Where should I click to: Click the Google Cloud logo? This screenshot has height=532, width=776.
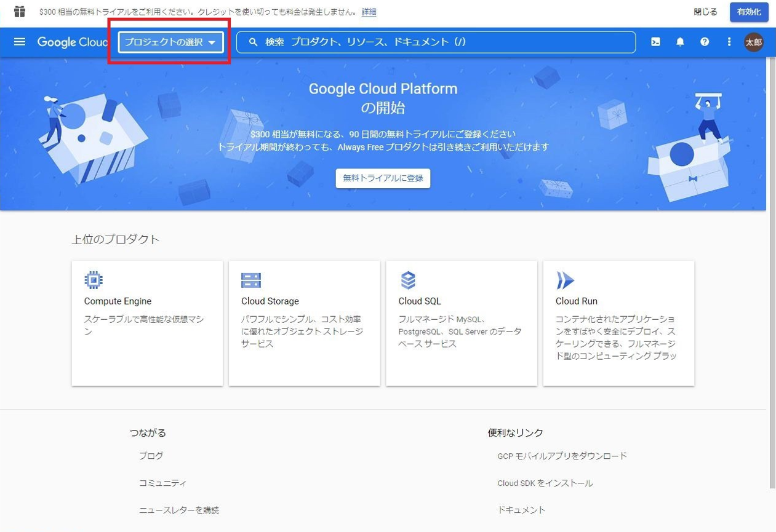point(73,42)
